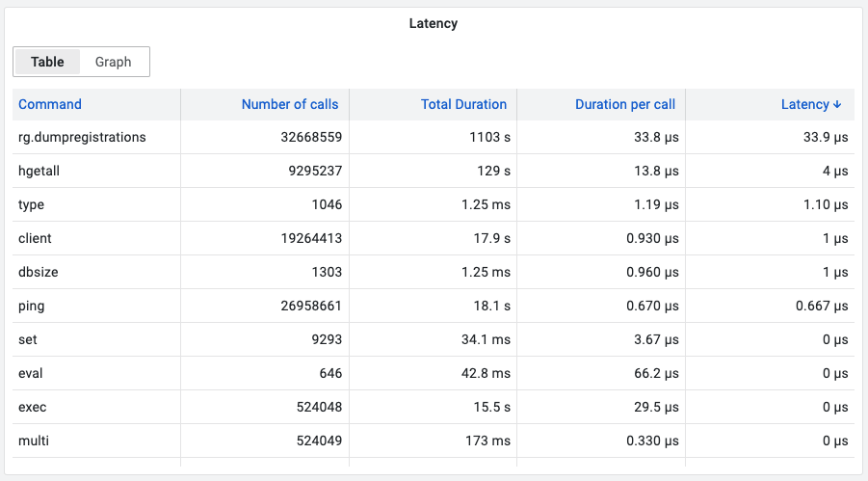Image resolution: width=868 pixels, height=481 pixels.
Task: Select the hgetall command cell
Action: click(39, 171)
